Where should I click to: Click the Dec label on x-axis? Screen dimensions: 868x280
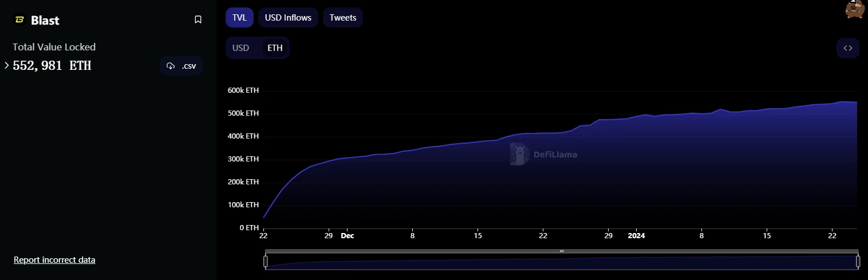tap(348, 235)
